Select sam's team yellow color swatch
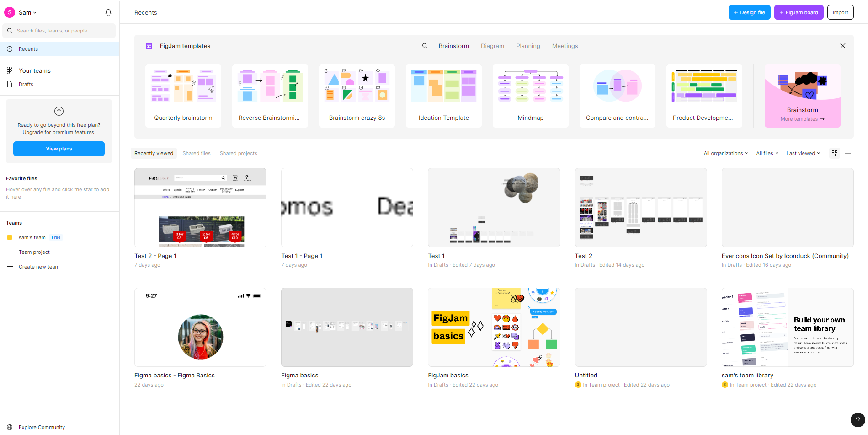The height and width of the screenshot is (435, 868). coord(10,237)
